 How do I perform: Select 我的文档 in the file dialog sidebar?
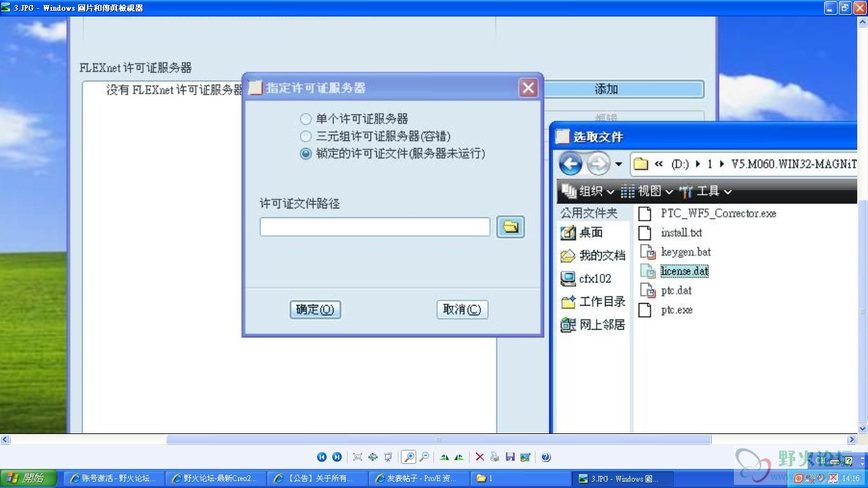[x=593, y=255]
